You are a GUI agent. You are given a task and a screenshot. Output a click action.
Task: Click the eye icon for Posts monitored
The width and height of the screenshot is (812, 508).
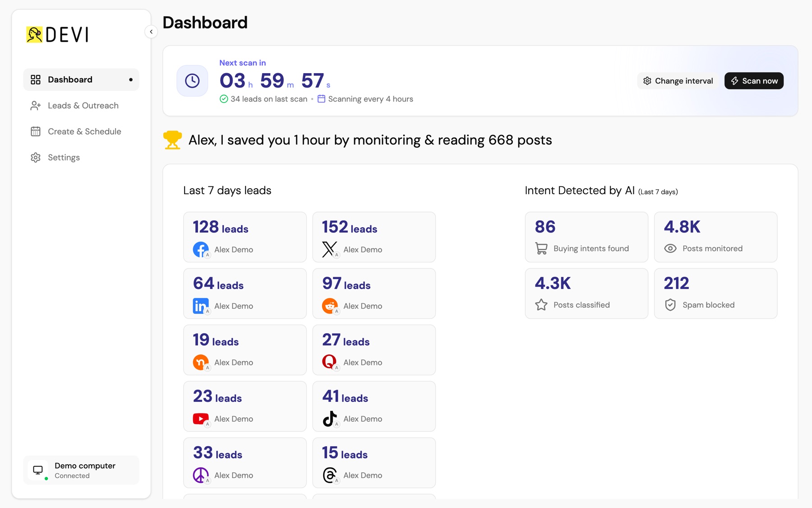(x=670, y=248)
